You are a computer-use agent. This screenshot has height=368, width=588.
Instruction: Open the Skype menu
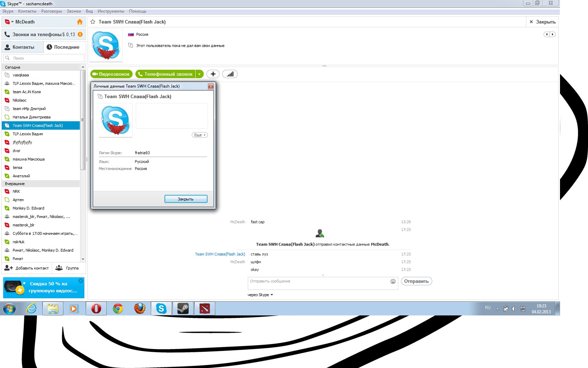coord(8,11)
